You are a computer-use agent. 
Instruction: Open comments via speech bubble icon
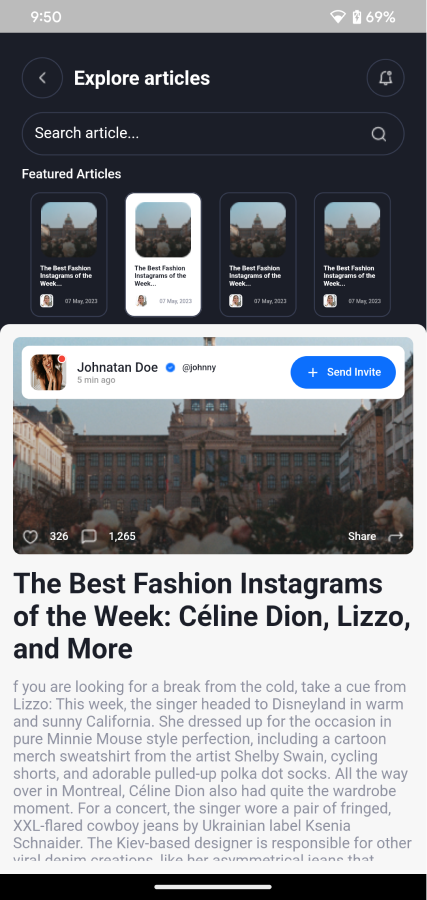click(x=89, y=537)
